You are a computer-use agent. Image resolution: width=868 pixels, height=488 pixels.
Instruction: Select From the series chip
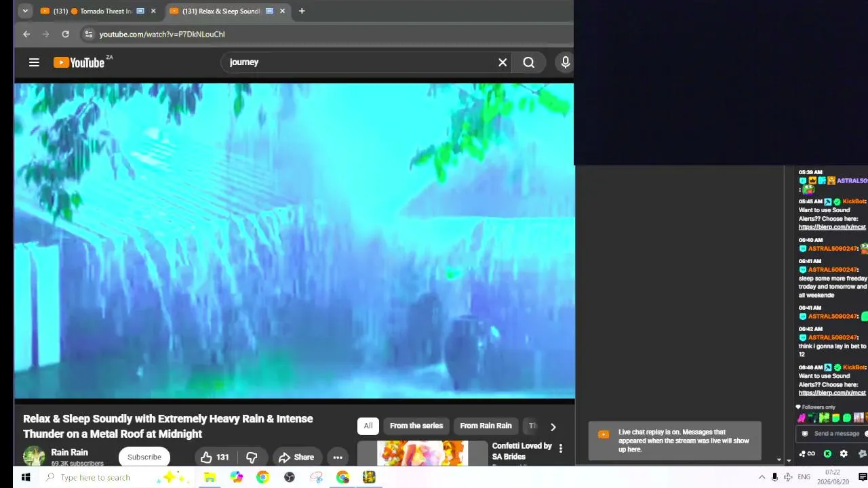pyautogui.click(x=416, y=426)
